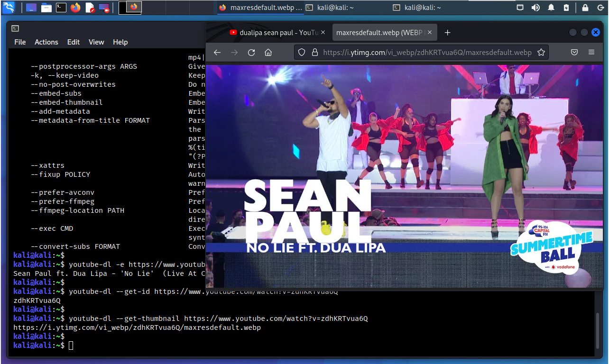Click the Sean Paul thumbnail image

coord(404,176)
